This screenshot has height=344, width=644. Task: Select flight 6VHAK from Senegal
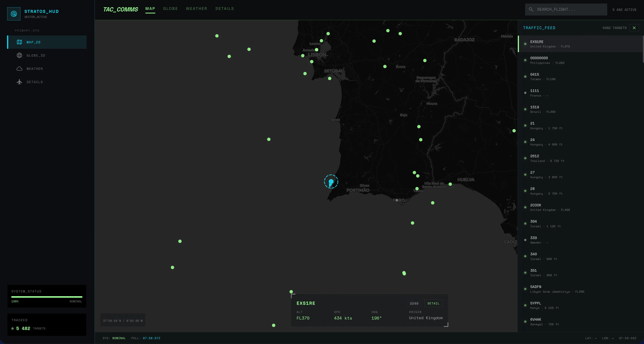(580, 322)
